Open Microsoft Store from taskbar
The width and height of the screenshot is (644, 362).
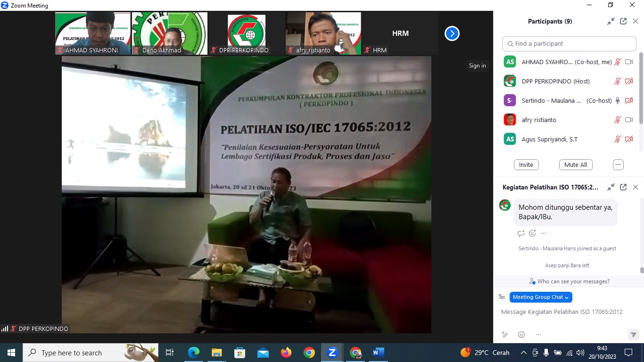pyautogui.click(x=239, y=353)
